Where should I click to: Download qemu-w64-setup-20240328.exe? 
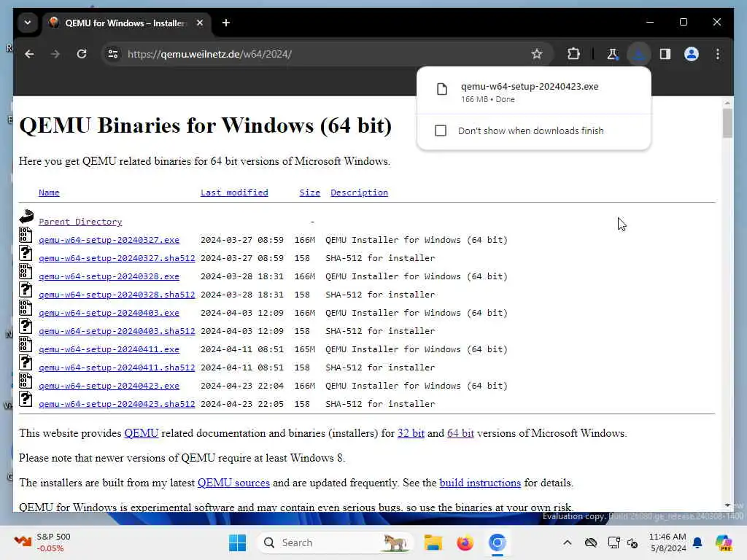coord(109,276)
